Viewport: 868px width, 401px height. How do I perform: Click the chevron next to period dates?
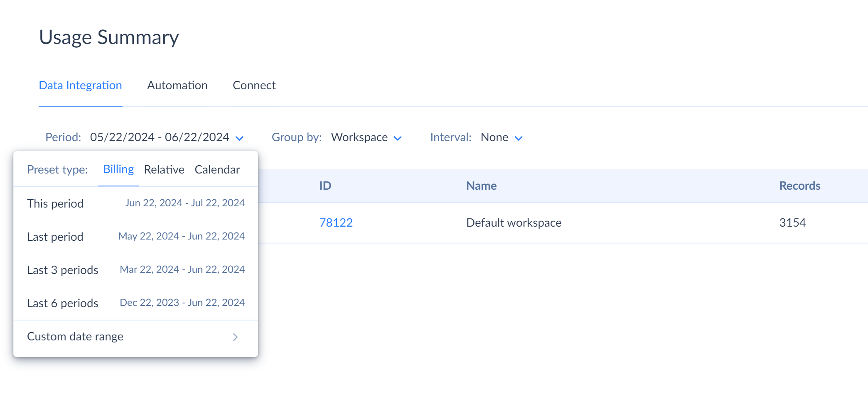[x=239, y=138]
